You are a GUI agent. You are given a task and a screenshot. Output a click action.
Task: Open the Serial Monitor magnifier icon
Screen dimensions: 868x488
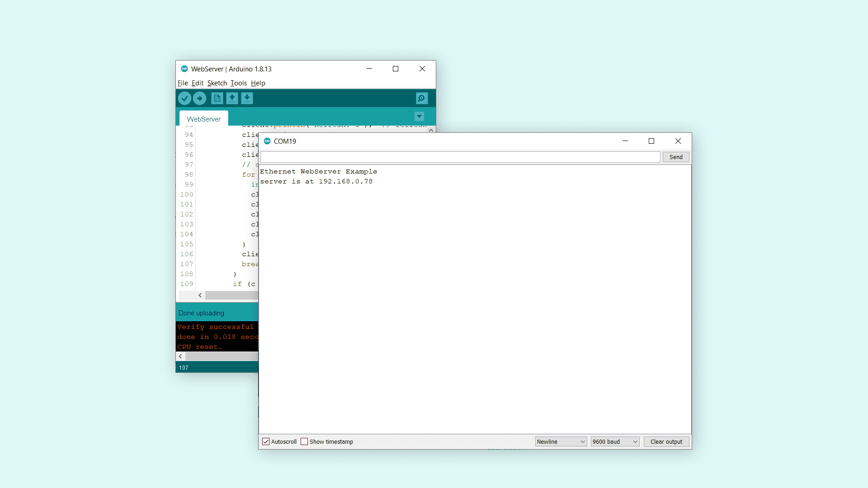point(421,98)
